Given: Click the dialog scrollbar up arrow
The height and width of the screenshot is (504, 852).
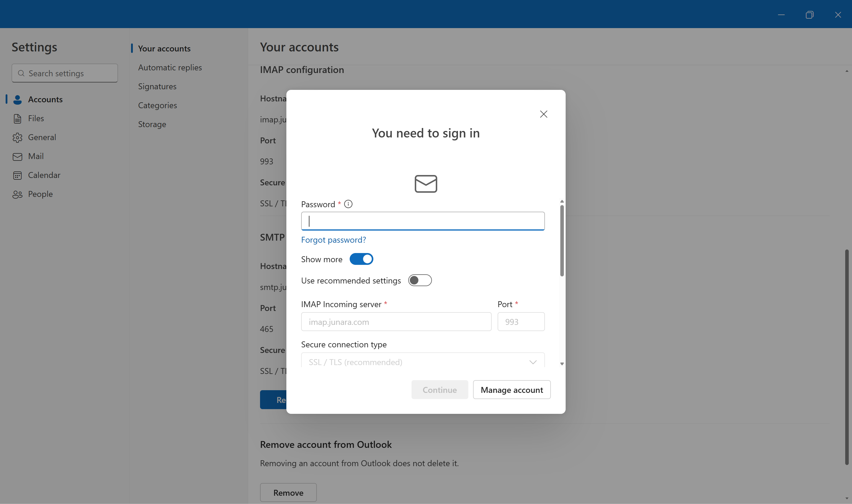Looking at the screenshot, I should pos(562,201).
